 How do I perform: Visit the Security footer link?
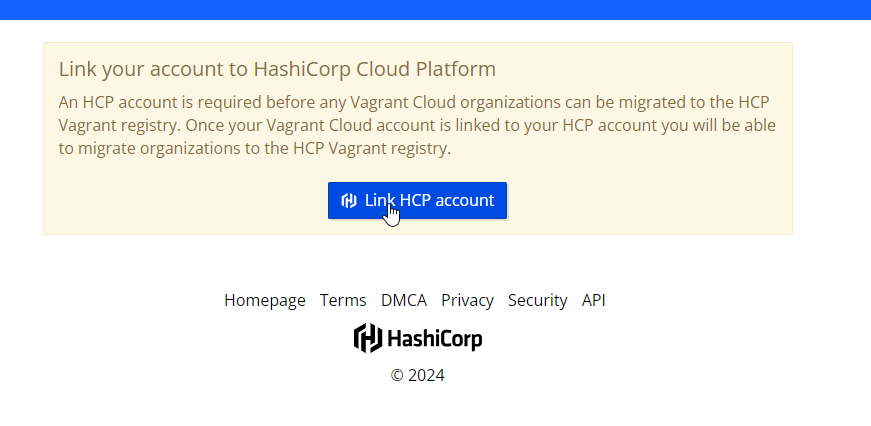click(x=537, y=300)
